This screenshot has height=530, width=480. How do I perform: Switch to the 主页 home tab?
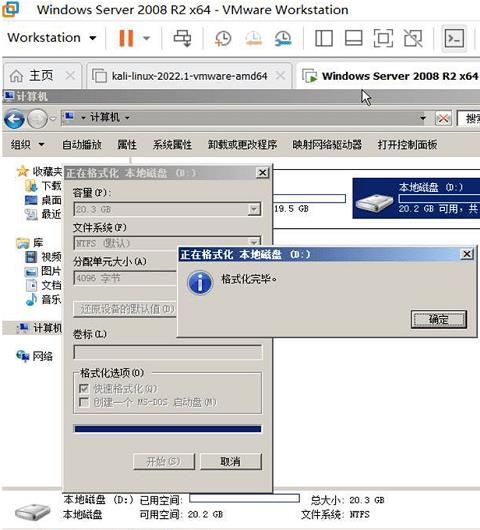(41, 76)
